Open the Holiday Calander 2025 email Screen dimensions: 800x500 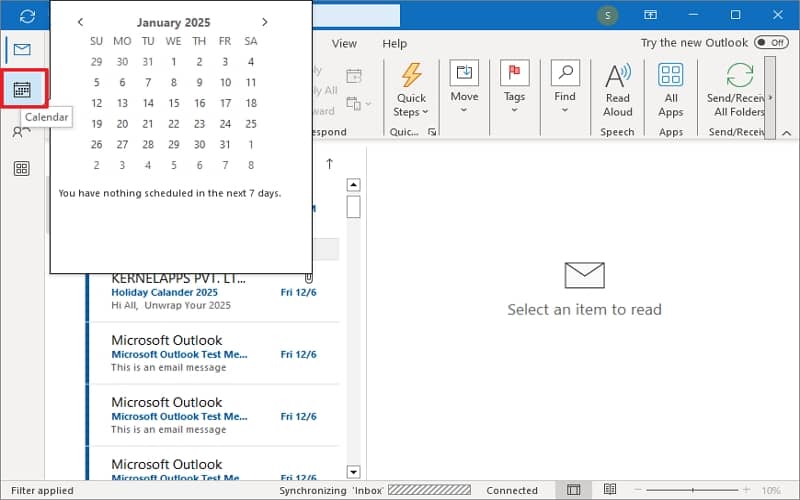[x=164, y=292]
